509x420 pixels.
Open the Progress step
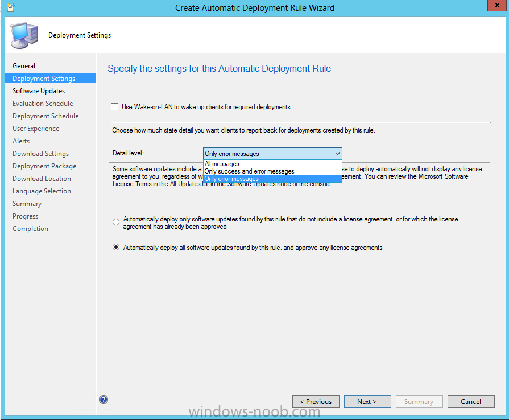[26, 216]
